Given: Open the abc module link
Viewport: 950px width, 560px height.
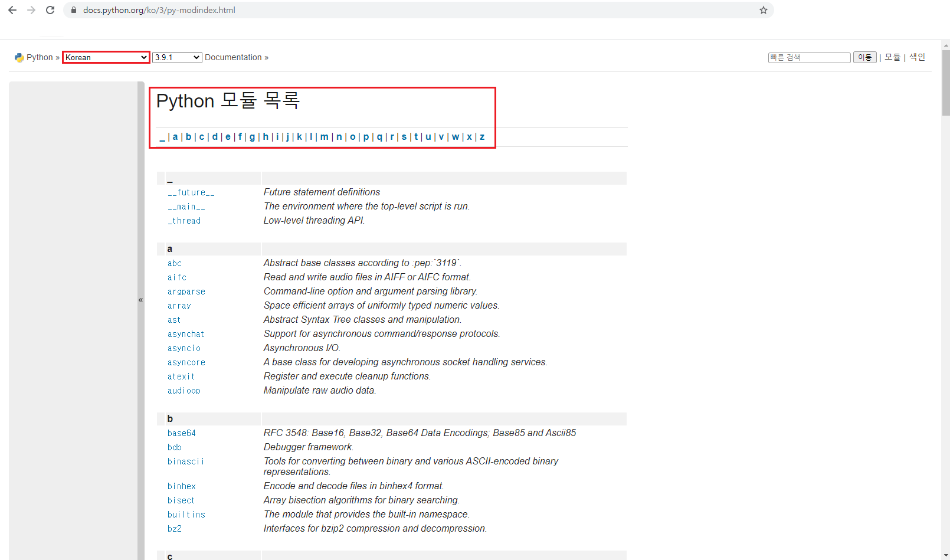Looking at the screenshot, I should [175, 263].
